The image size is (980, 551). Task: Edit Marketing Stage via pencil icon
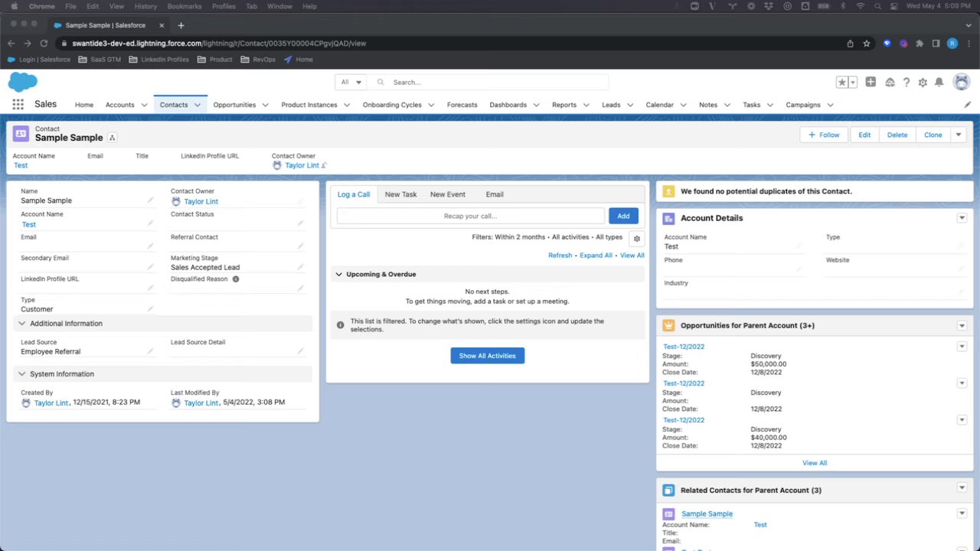(300, 267)
